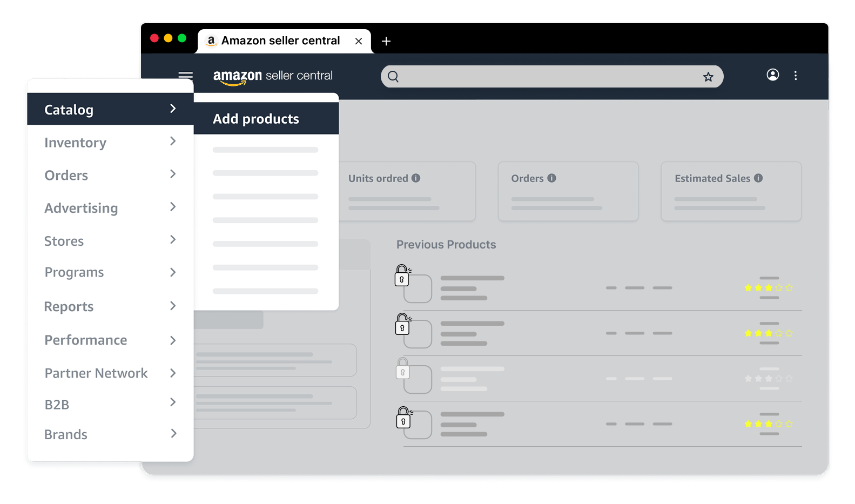
Task: Open the hamburger menu icon
Action: pos(185,75)
